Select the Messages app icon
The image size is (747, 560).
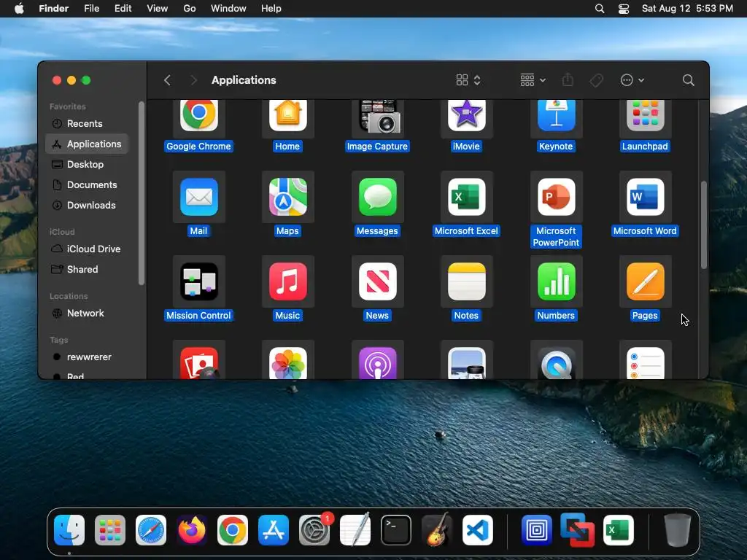[377, 197]
